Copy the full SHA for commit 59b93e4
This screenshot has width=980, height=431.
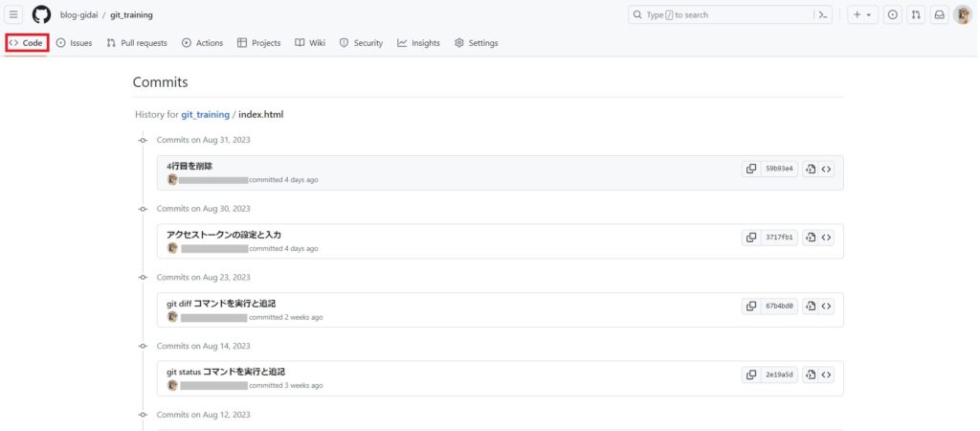(x=750, y=169)
